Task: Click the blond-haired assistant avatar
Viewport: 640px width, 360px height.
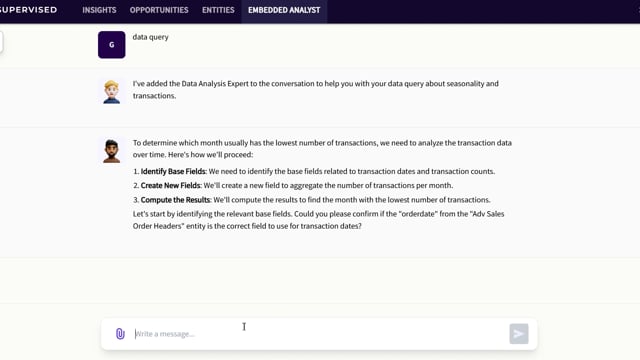Action: pos(111,91)
